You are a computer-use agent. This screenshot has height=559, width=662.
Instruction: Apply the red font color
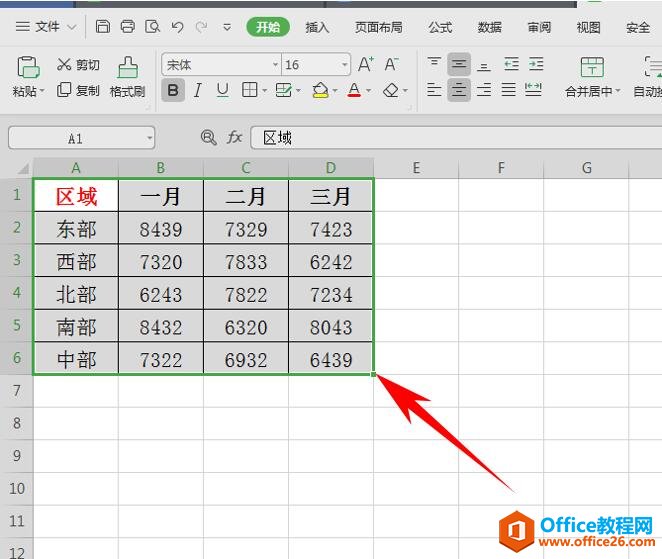355,90
